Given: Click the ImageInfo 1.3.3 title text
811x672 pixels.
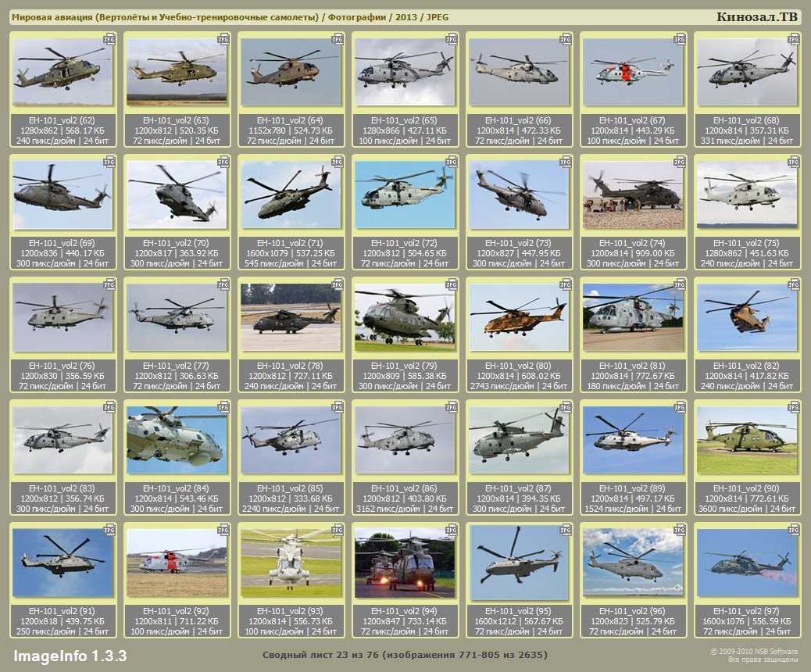Looking at the screenshot, I should point(70,655).
